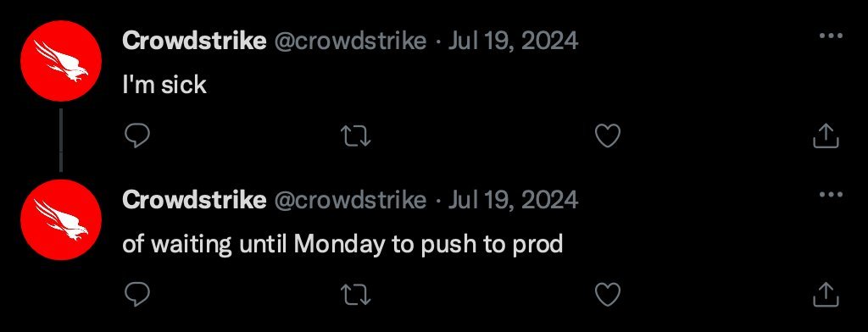Open more options on "I'm sick" tweet

[831, 36]
